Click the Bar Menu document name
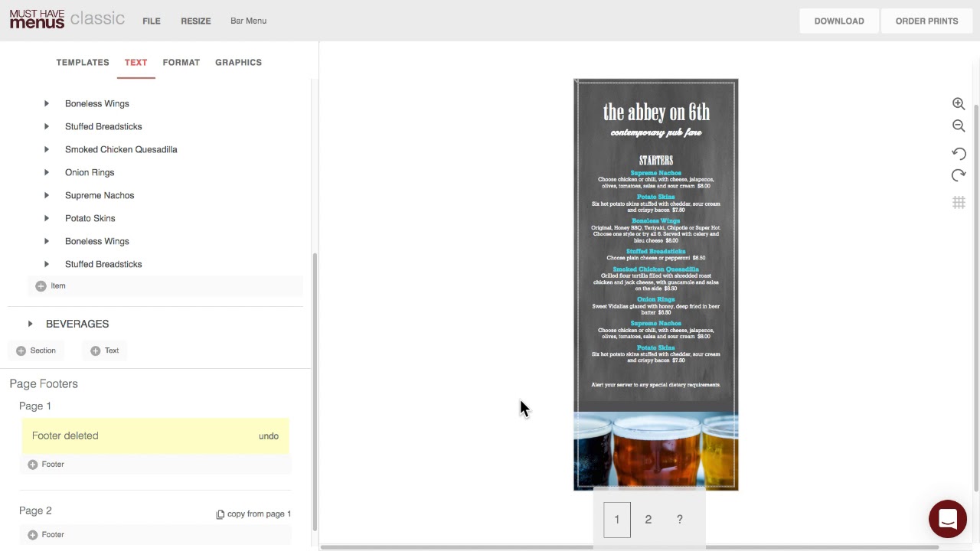This screenshot has height=551, width=980. (x=248, y=21)
